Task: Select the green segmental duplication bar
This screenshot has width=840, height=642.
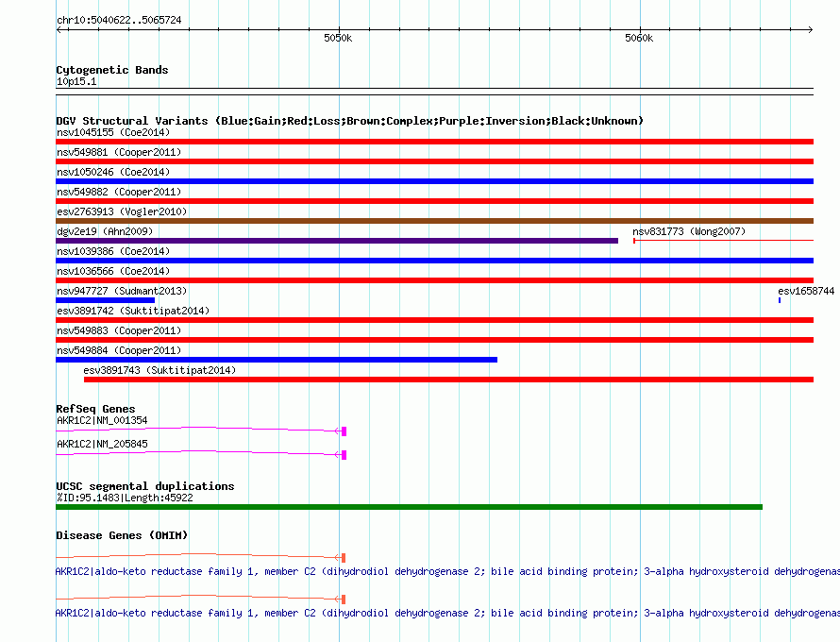Action: point(409,507)
